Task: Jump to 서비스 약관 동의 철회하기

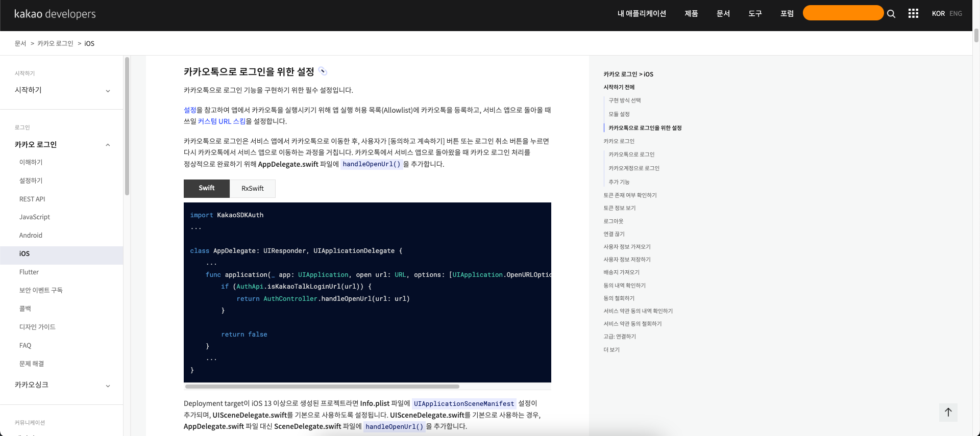Action: tap(632, 324)
